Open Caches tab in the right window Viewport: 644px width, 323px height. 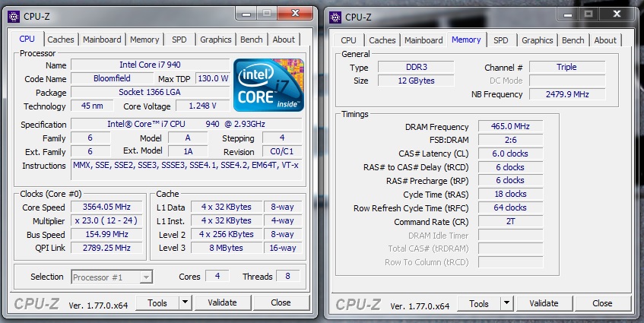382,40
